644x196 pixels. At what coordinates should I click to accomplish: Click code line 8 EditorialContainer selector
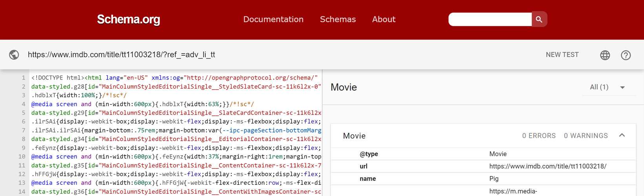coord(176,139)
